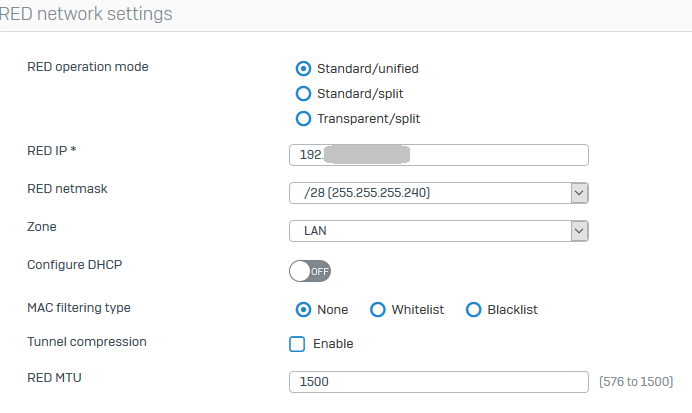Screen dimensions: 692x413
Task: Click the Blacklist label text
Action: click(512, 310)
